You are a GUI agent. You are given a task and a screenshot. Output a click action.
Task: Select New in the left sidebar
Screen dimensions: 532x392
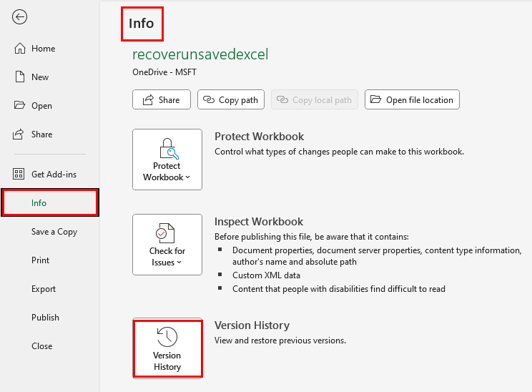click(40, 77)
